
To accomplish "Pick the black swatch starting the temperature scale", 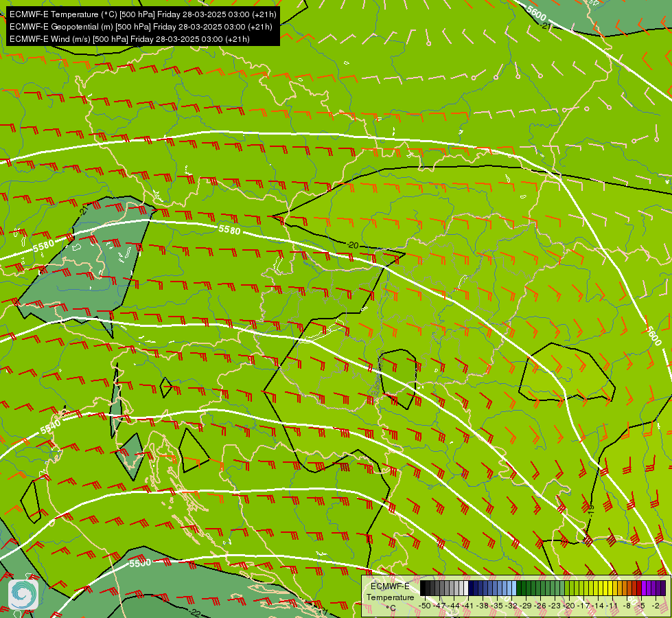I will coord(423,588).
